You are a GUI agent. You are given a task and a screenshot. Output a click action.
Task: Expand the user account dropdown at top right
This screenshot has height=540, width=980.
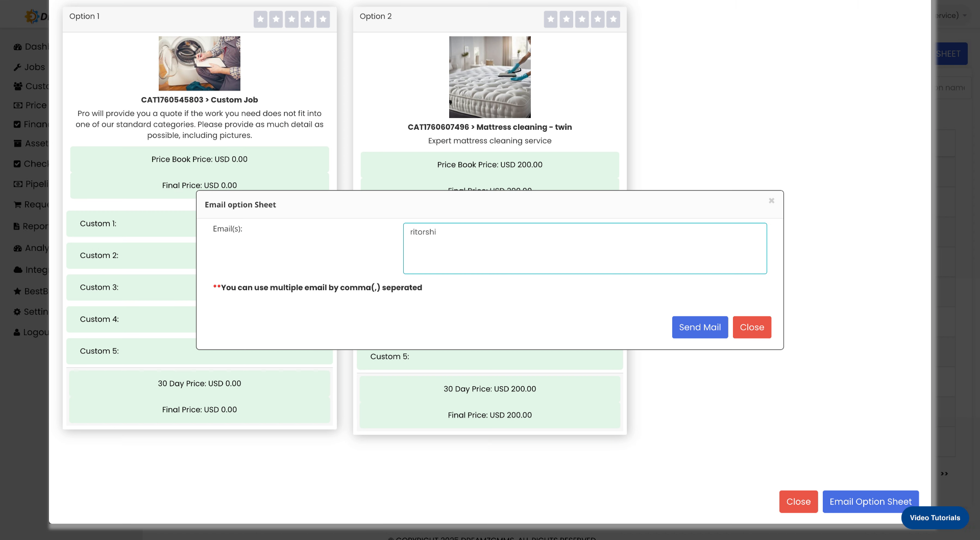(x=950, y=15)
